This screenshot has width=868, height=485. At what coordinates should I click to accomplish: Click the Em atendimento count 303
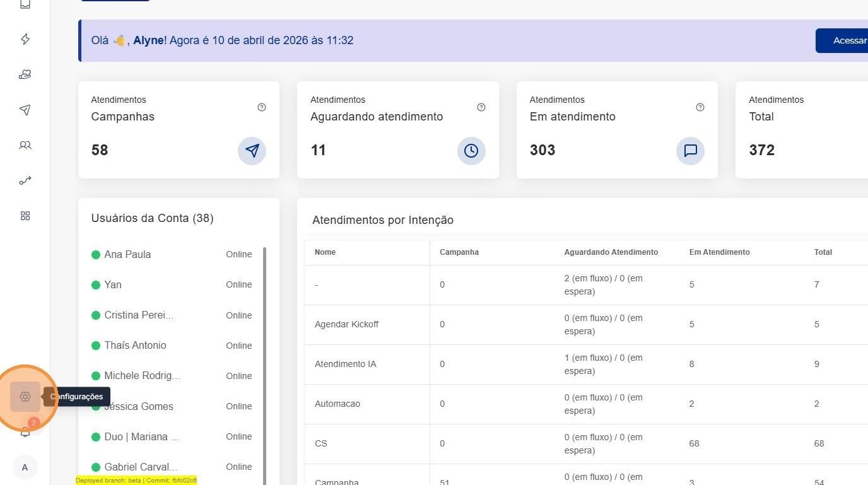pos(542,150)
